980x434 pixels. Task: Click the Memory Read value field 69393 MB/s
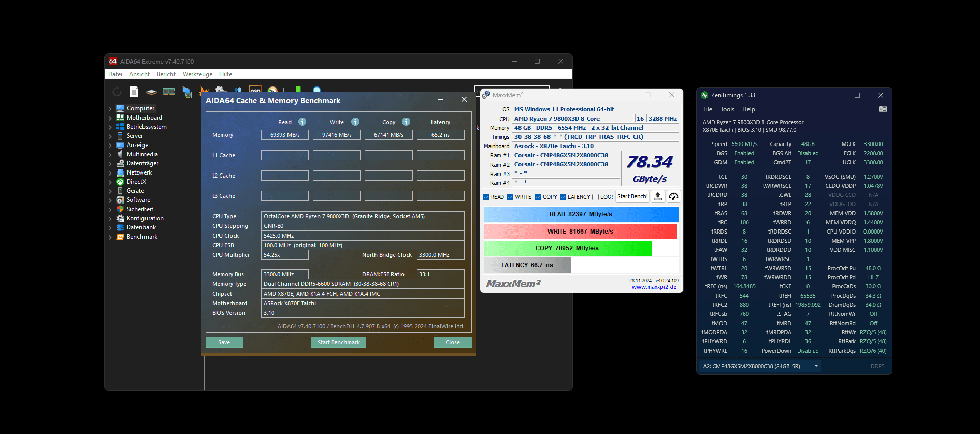pyautogui.click(x=285, y=135)
